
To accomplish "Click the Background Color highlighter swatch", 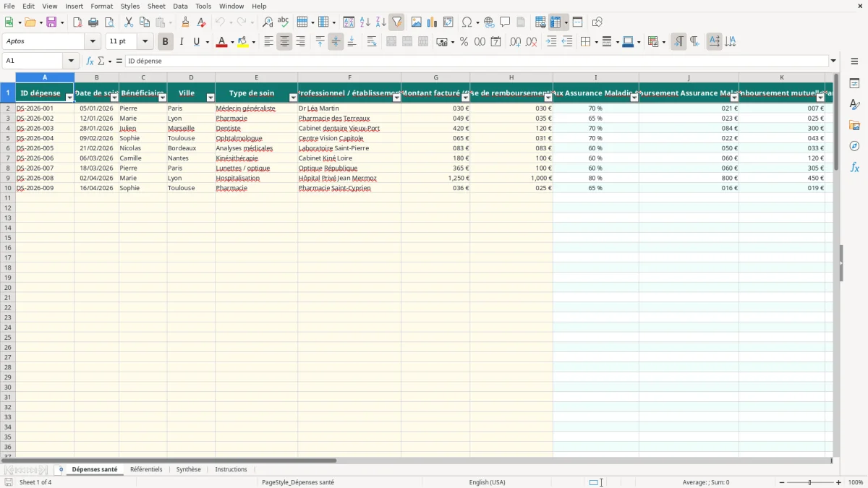I will (x=243, y=42).
